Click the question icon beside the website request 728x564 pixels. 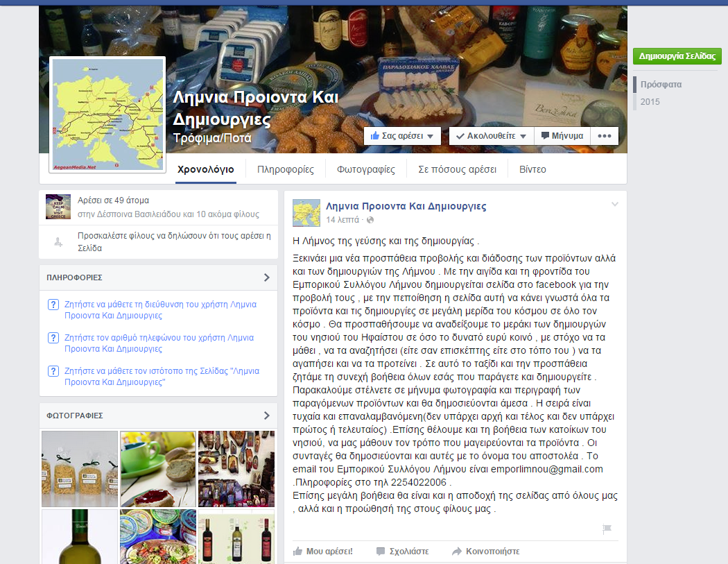click(53, 372)
